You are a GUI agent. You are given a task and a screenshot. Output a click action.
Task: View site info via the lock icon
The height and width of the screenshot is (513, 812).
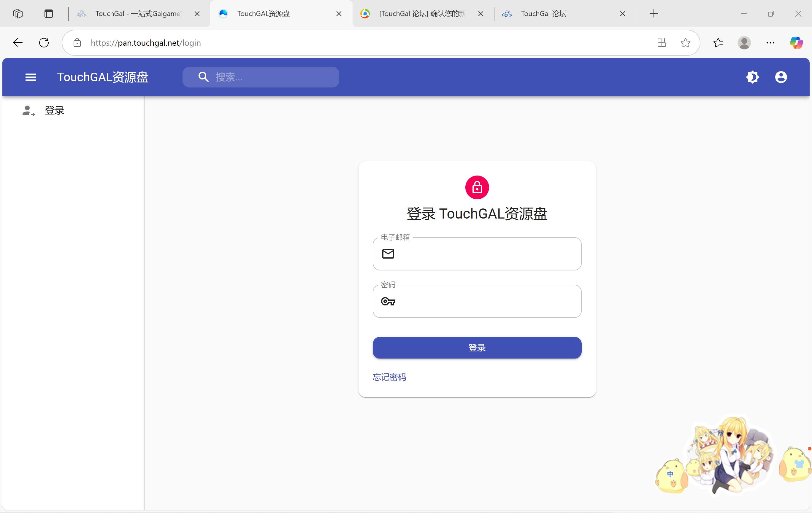[77, 43]
